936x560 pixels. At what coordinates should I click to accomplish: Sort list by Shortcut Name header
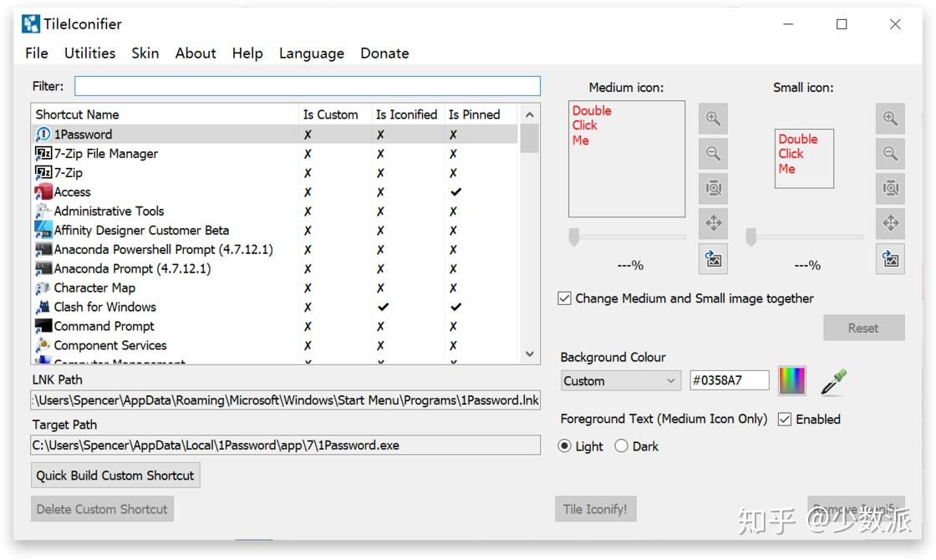165,114
